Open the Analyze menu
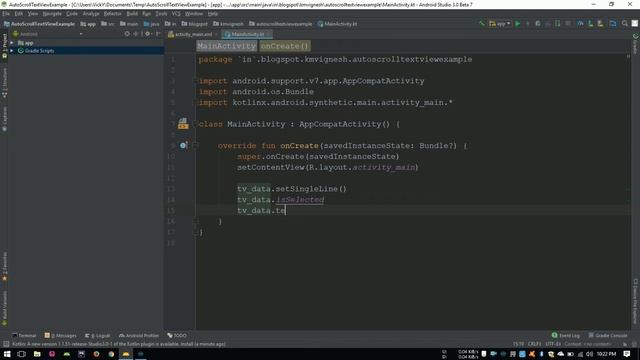Viewport: 640px width, 360px height. (x=91, y=13)
